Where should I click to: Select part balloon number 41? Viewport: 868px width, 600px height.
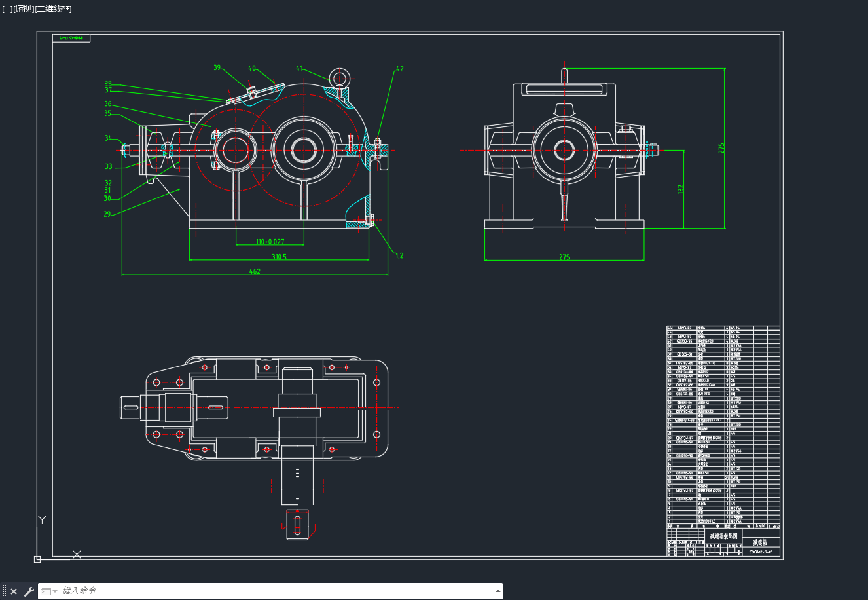point(300,68)
